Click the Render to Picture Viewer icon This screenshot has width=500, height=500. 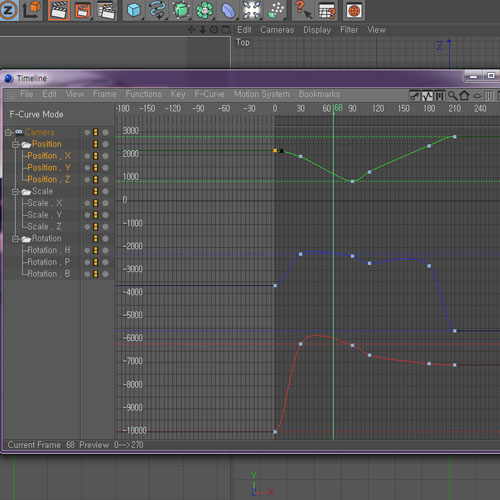click(83, 10)
